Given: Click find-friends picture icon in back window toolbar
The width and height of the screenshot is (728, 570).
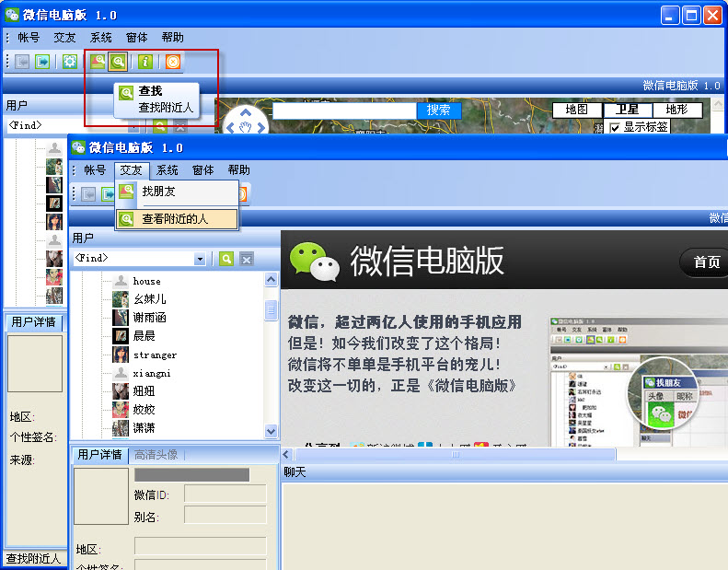Looking at the screenshot, I should click(x=98, y=62).
